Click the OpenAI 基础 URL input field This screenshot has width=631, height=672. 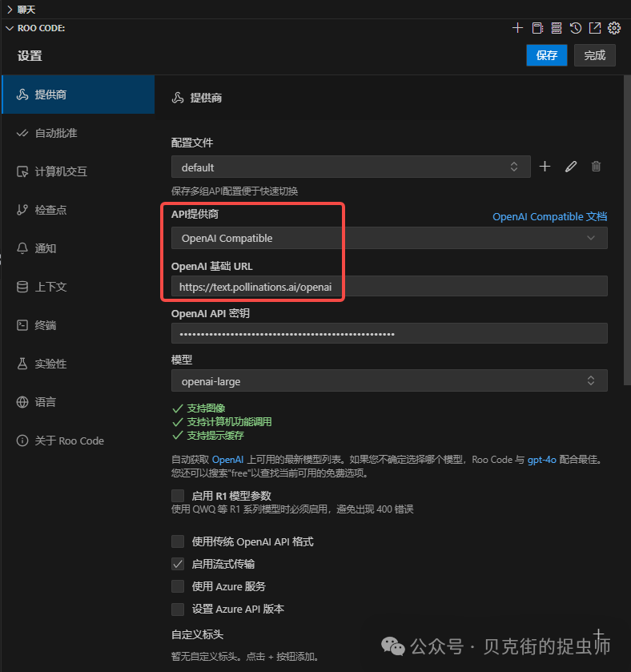click(x=389, y=286)
